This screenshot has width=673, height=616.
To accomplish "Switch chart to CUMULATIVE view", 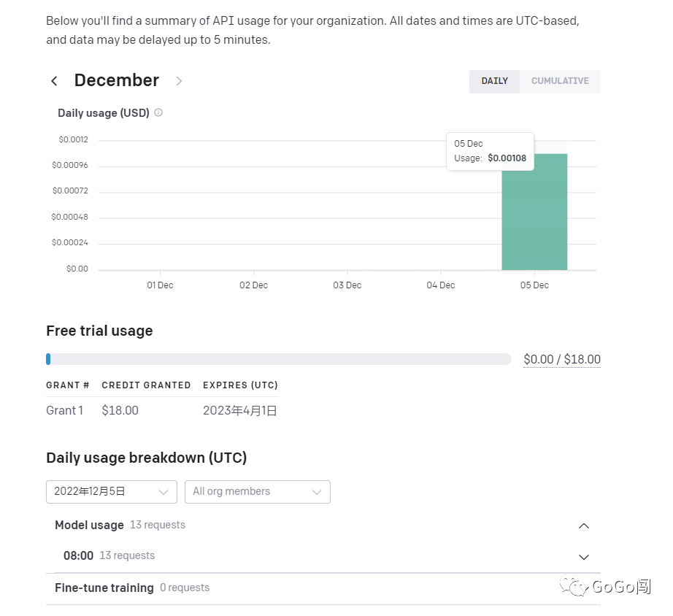I will click(560, 81).
